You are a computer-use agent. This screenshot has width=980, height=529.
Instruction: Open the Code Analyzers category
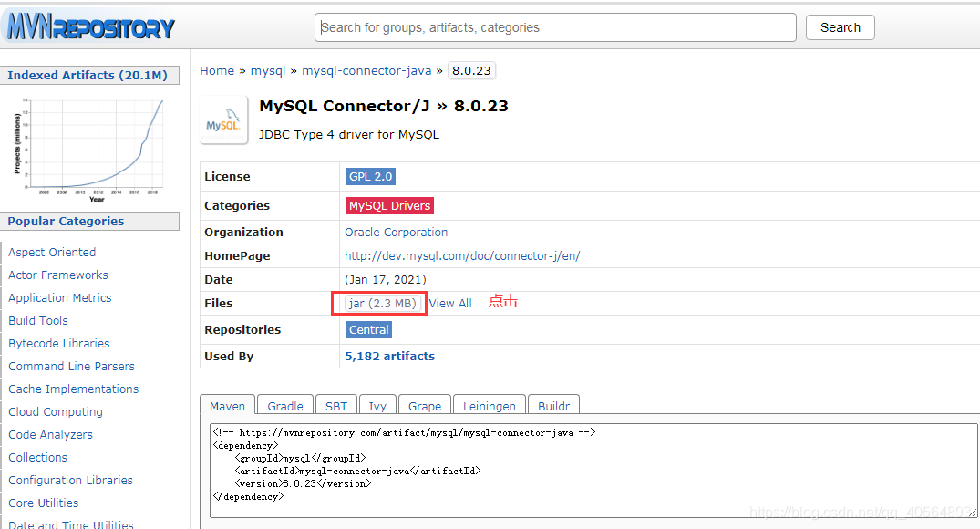click(x=51, y=434)
